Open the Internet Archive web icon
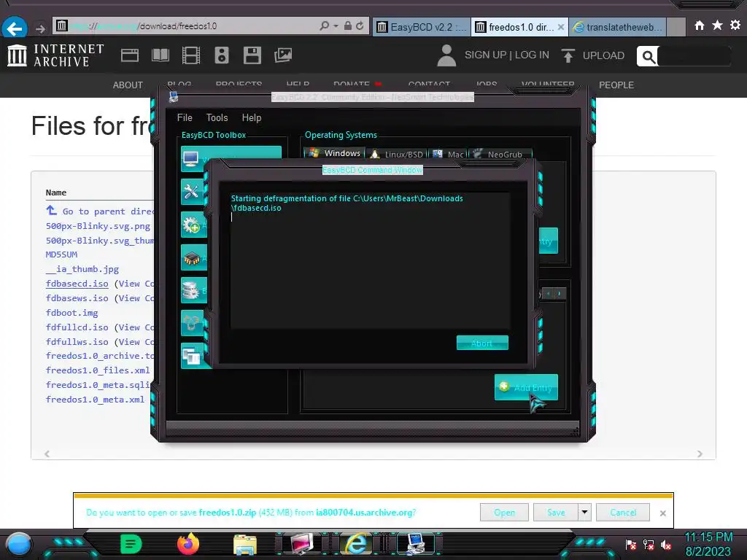 tap(130, 55)
